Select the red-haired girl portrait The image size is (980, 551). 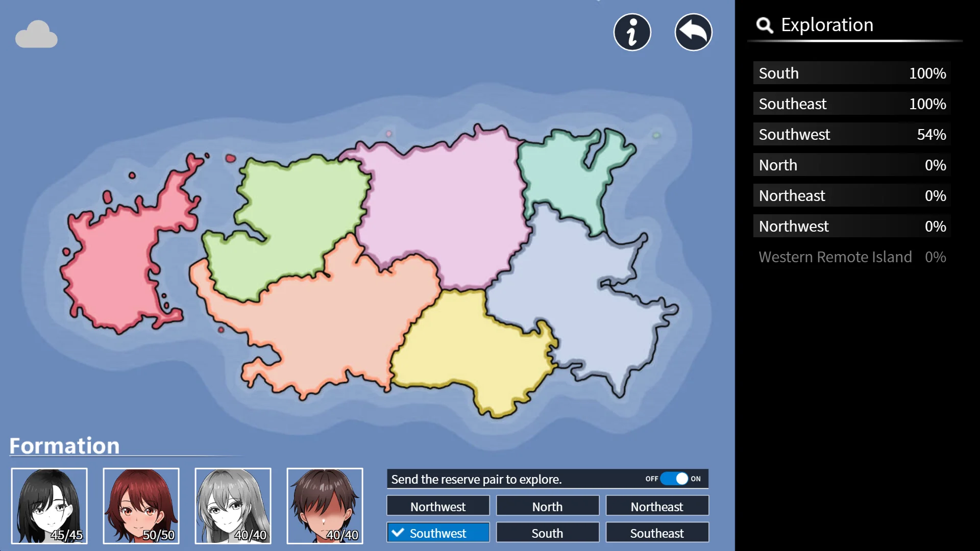pos(141,506)
